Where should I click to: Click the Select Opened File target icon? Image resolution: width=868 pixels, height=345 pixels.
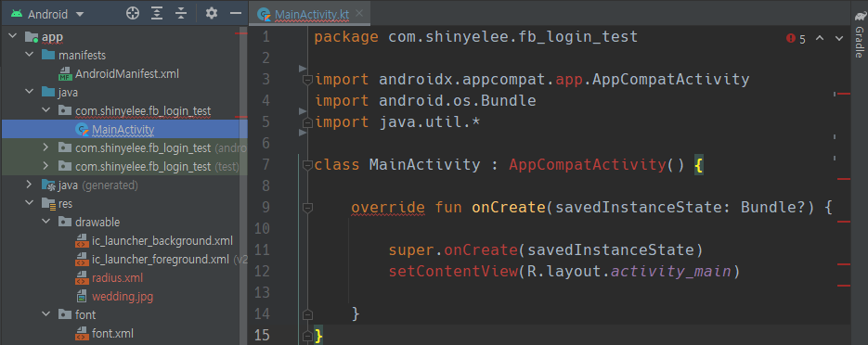point(133,14)
